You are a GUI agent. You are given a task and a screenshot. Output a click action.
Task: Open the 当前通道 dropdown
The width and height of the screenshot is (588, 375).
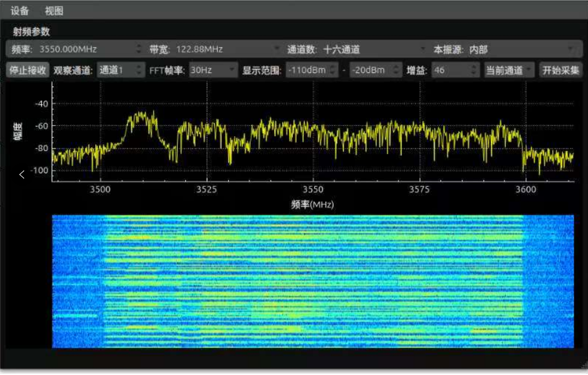(x=508, y=70)
